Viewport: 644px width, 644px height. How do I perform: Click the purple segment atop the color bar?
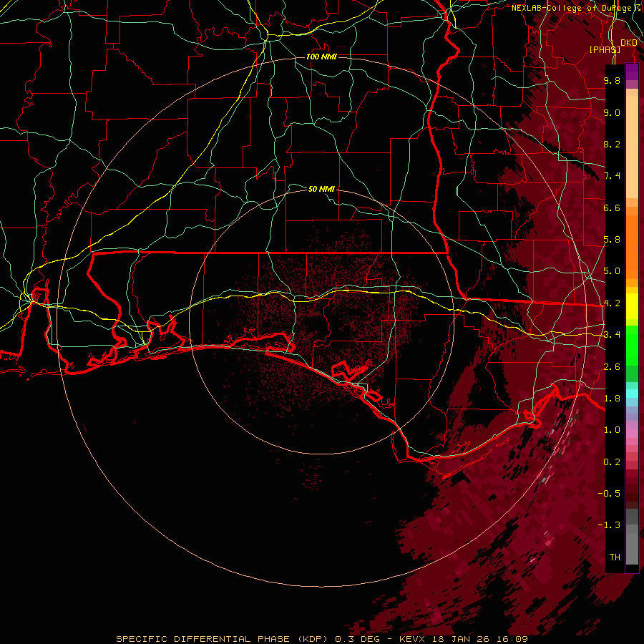pyautogui.click(x=632, y=72)
